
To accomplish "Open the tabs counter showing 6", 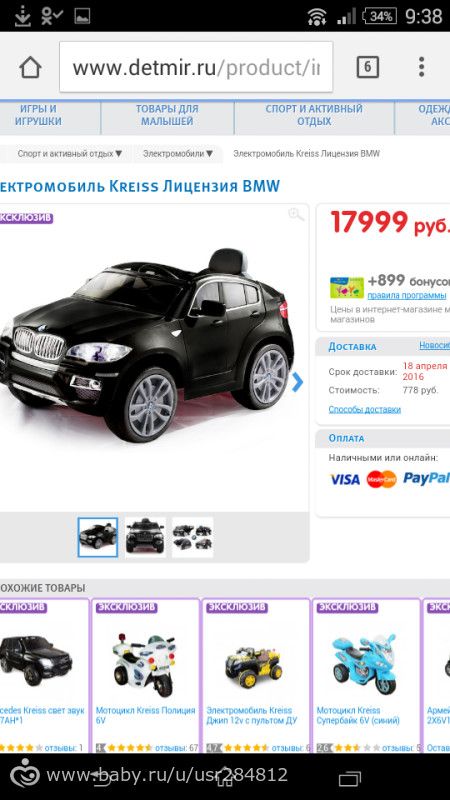I will (367, 67).
